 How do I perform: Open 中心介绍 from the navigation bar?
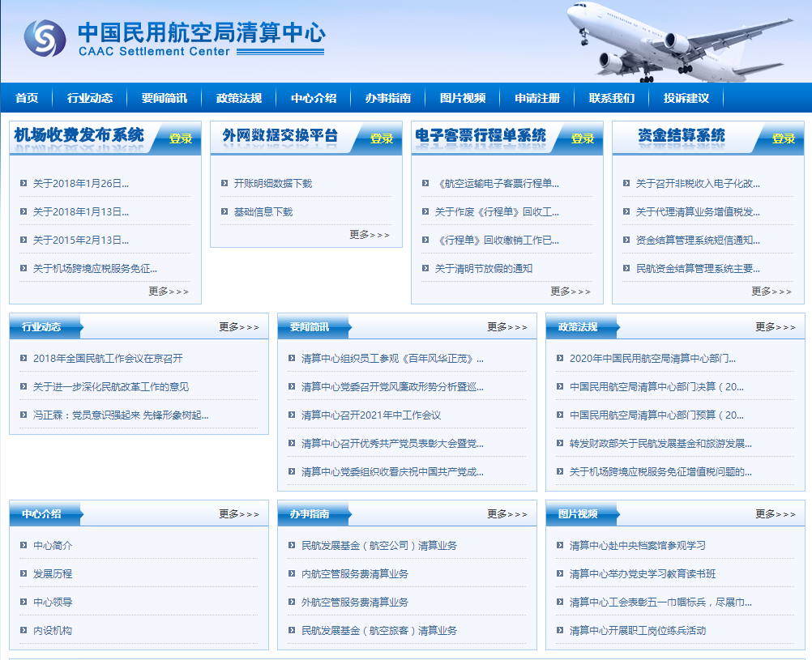(314, 98)
